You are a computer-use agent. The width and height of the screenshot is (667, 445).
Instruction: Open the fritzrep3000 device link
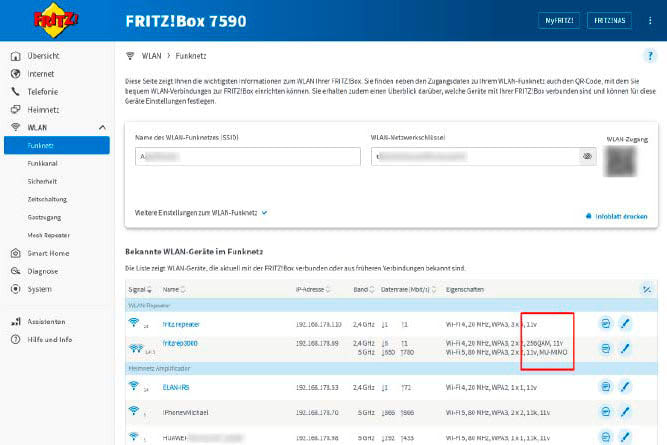[x=180, y=343]
